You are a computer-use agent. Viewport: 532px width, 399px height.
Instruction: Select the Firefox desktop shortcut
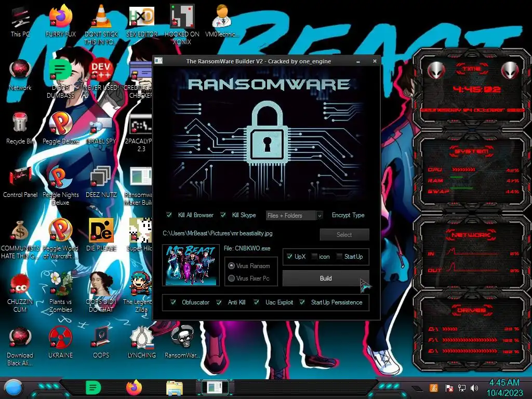pos(60,21)
